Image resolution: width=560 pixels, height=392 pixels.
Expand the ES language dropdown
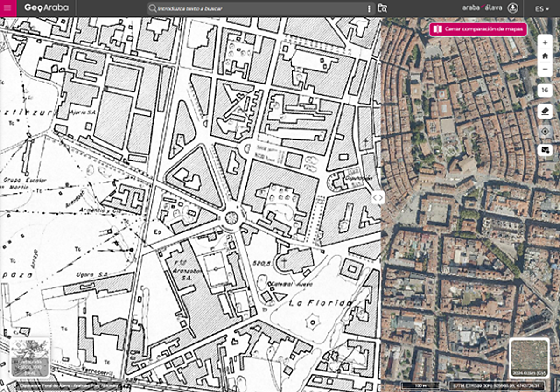point(542,8)
